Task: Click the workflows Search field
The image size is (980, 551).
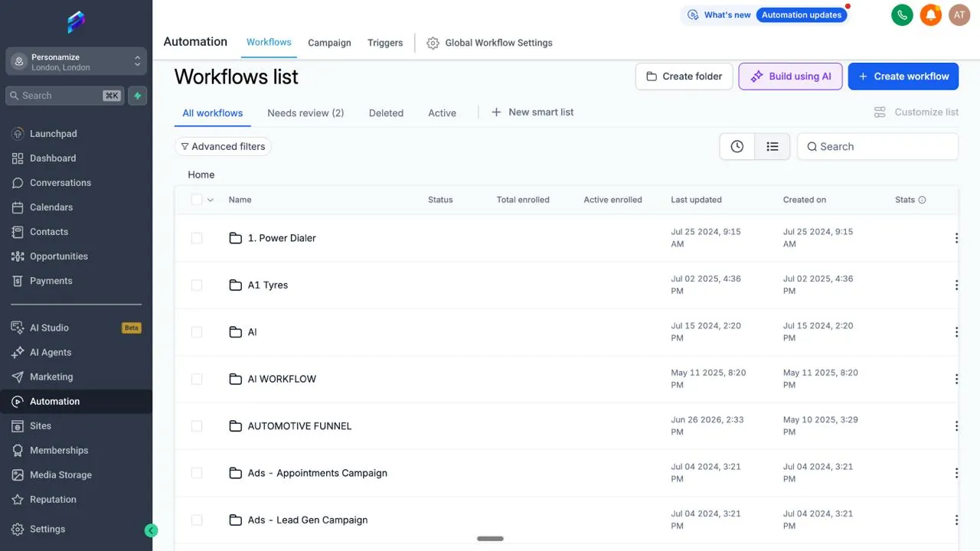Action: [877, 146]
